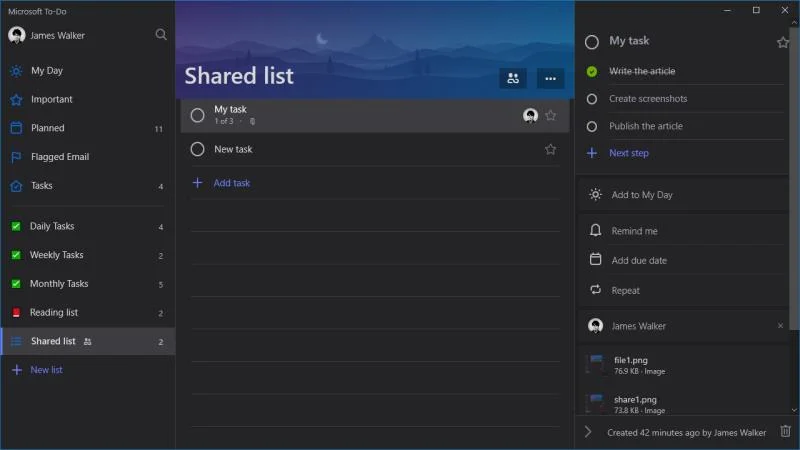
Task: Check off Publish the article step
Action: point(592,126)
